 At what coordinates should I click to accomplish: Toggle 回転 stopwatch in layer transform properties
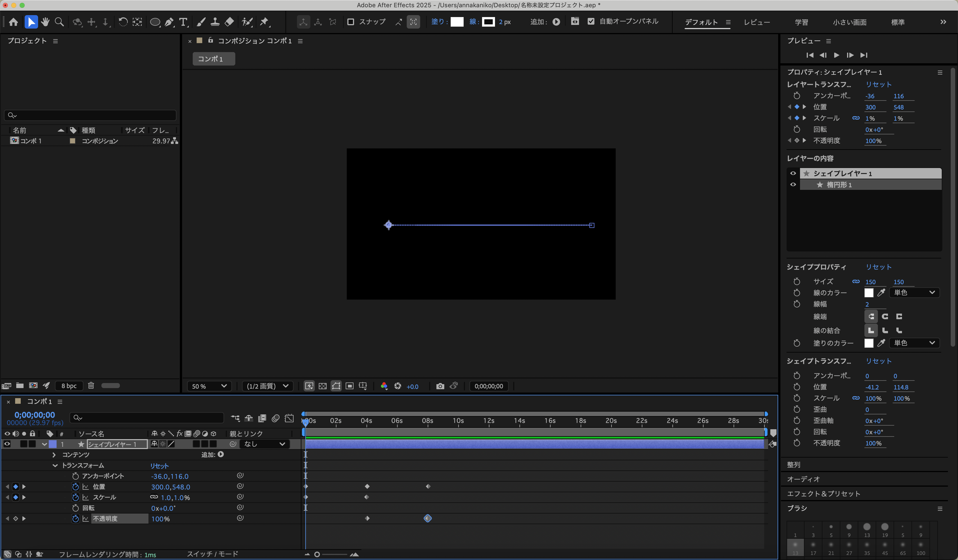click(x=797, y=130)
